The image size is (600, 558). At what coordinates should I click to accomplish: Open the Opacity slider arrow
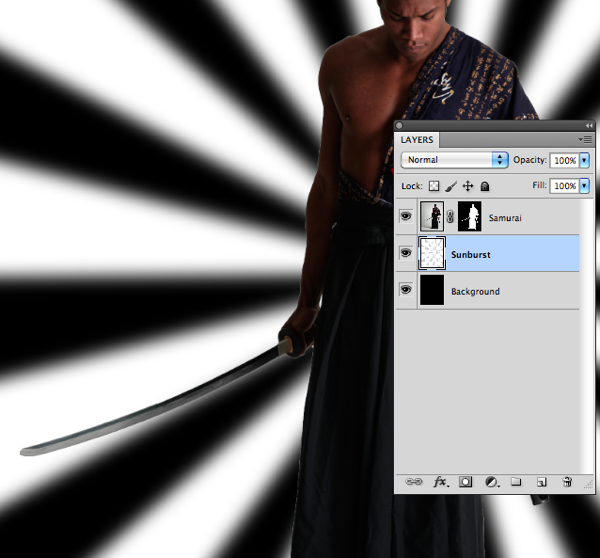584,160
